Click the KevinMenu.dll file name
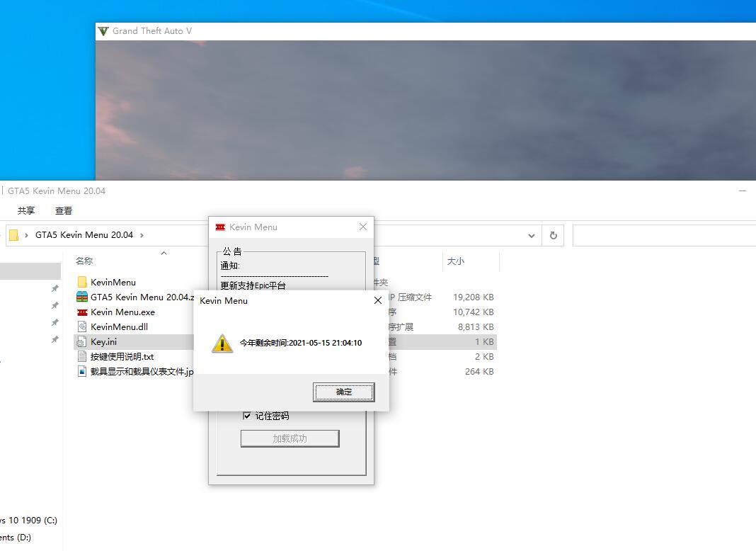This screenshot has height=551, width=756. tap(119, 326)
